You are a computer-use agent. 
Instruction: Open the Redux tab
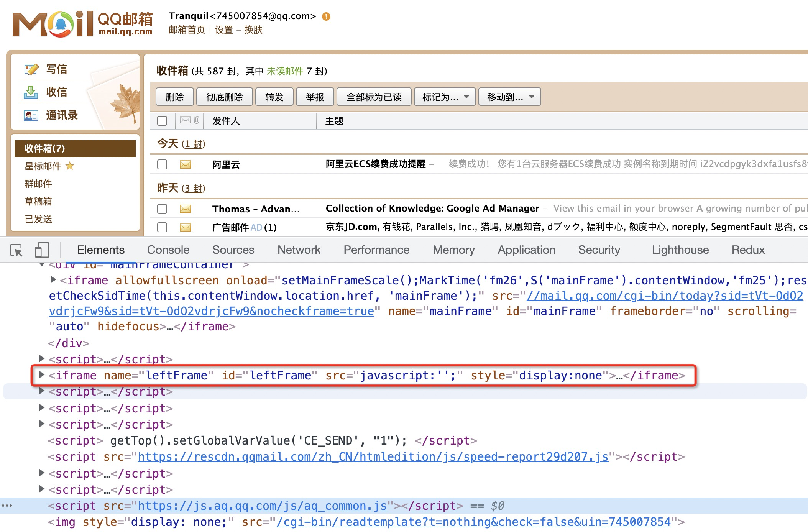pos(748,250)
